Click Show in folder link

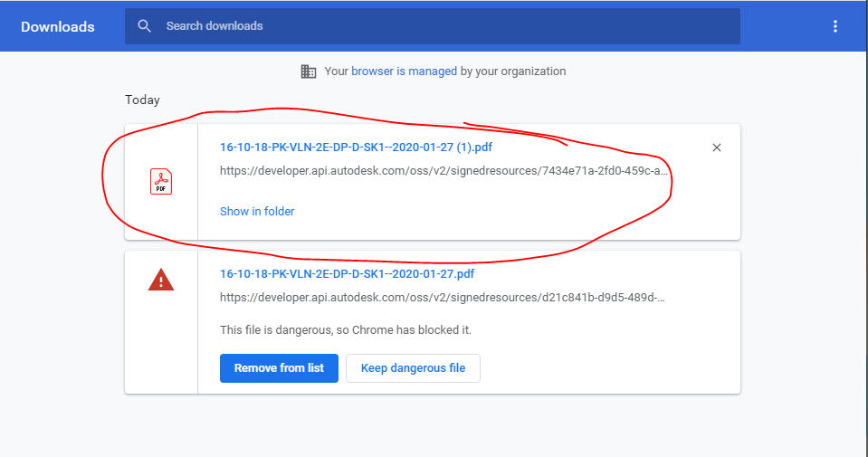257,212
